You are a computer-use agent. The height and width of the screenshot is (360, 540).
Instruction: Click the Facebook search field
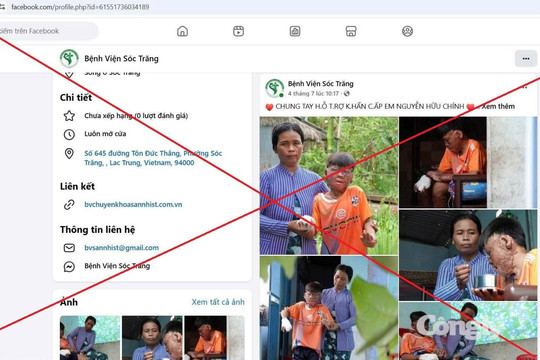point(46,31)
